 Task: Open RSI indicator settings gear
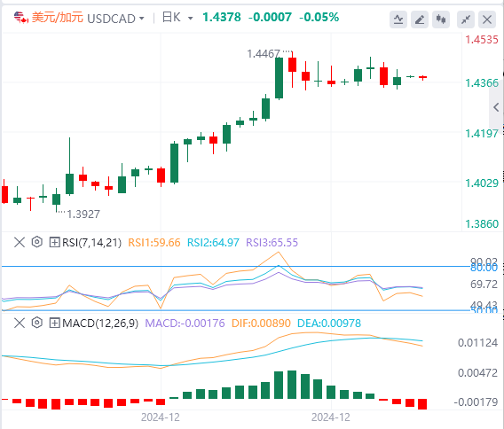click(37, 242)
